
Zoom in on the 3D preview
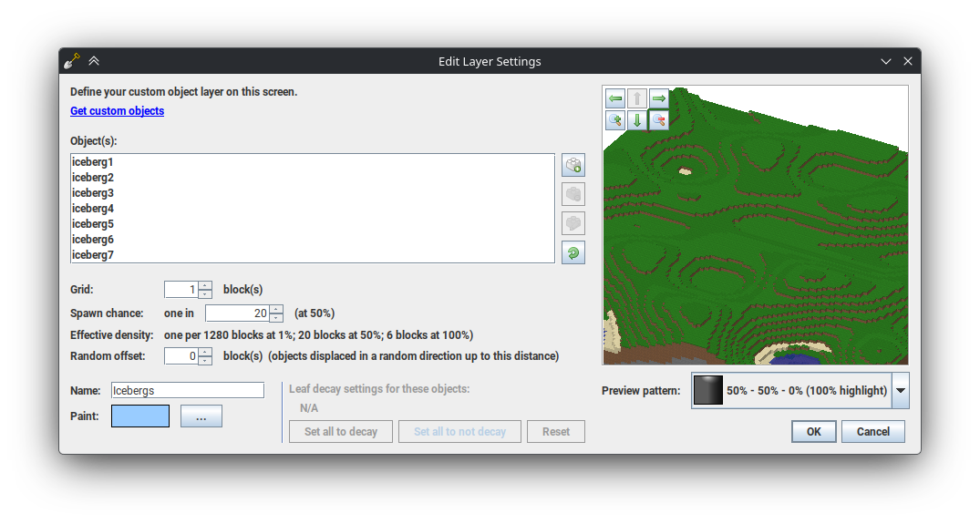[x=615, y=120]
